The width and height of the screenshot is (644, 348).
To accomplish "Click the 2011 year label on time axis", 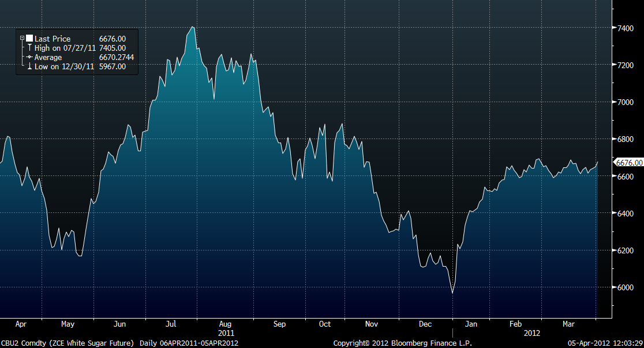I will coord(226,333).
